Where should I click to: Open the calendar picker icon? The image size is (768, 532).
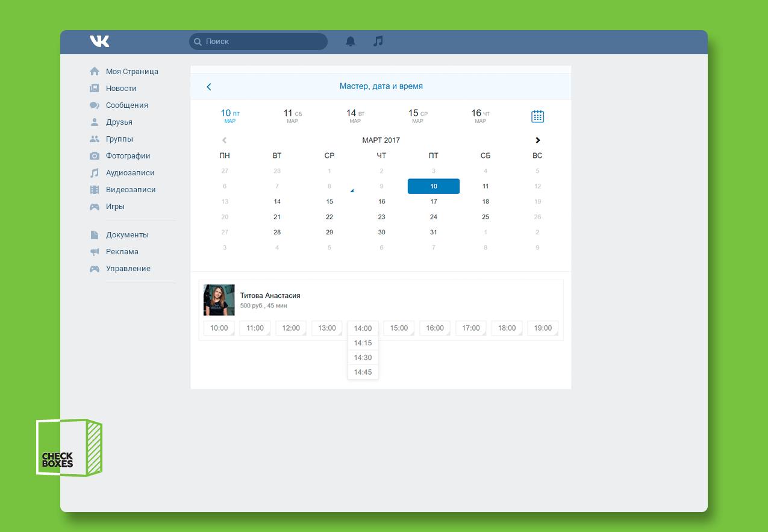click(x=537, y=116)
